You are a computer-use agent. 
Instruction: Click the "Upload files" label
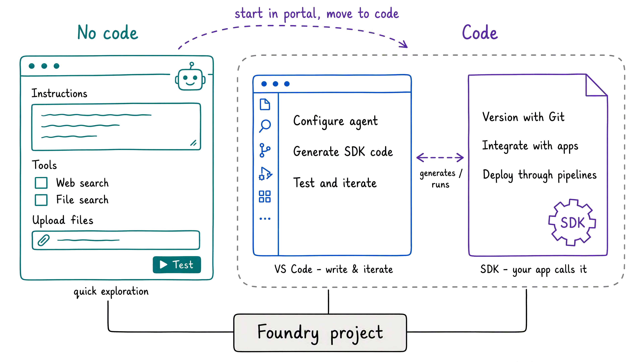tap(63, 221)
